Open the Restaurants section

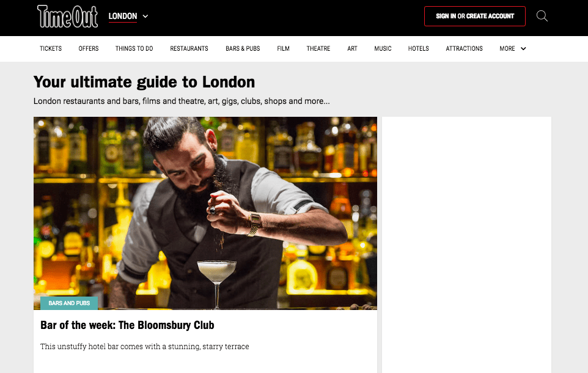(189, 48)
